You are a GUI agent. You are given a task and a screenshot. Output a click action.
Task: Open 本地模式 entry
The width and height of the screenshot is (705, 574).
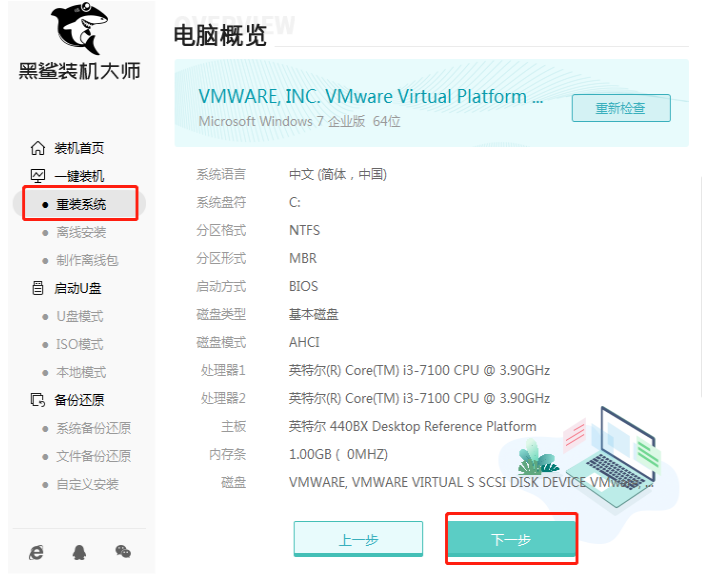(x=81, y=372)
